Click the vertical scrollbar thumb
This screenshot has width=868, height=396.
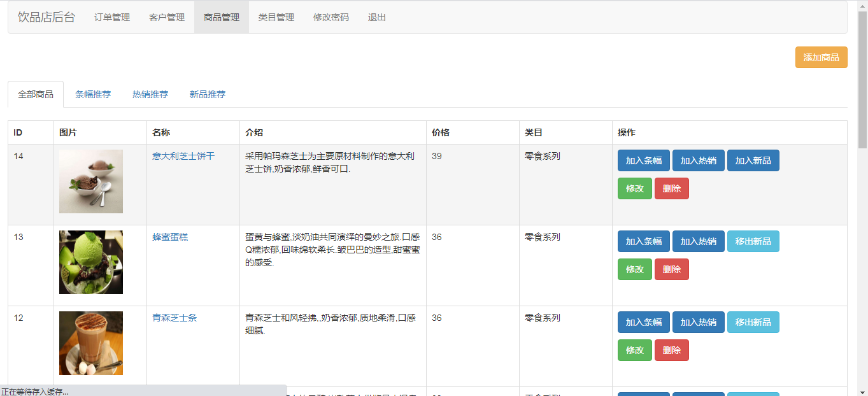(862, 80)
